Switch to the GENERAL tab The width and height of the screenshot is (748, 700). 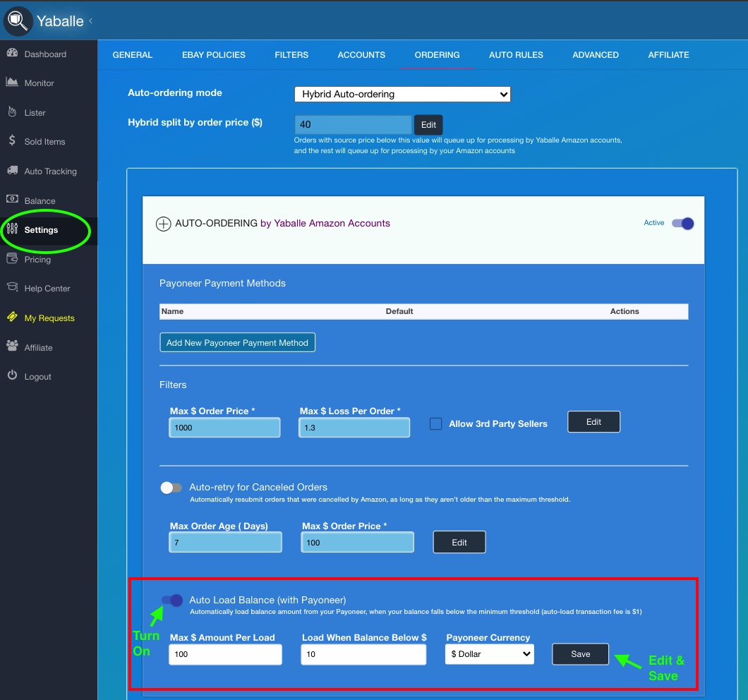[133, 55]
